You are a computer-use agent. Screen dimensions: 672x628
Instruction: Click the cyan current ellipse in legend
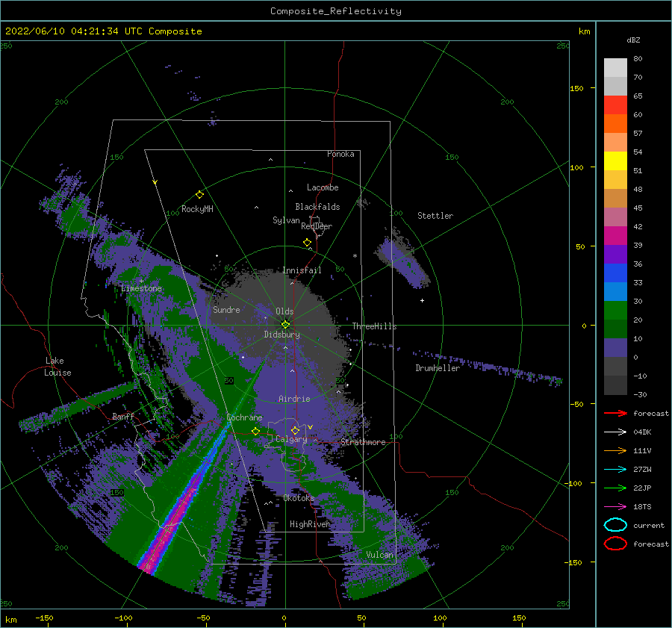pyautogui.click(x=615, y=525)
